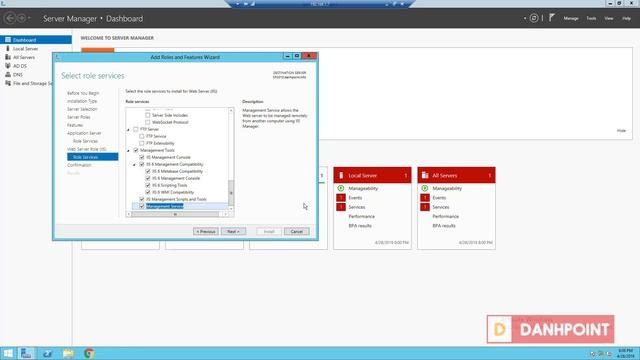Open BPA results in All Servers tile

point(444,226)
